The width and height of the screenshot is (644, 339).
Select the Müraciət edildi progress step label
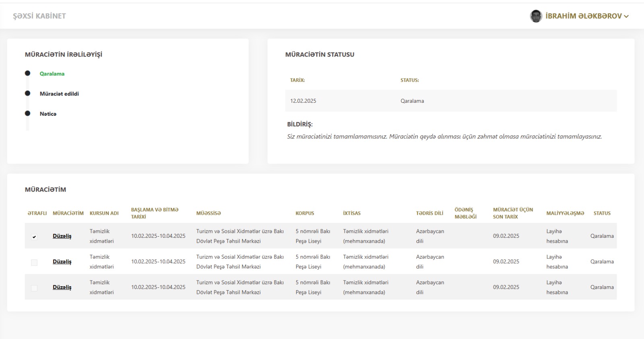click(x=59, y=94)
